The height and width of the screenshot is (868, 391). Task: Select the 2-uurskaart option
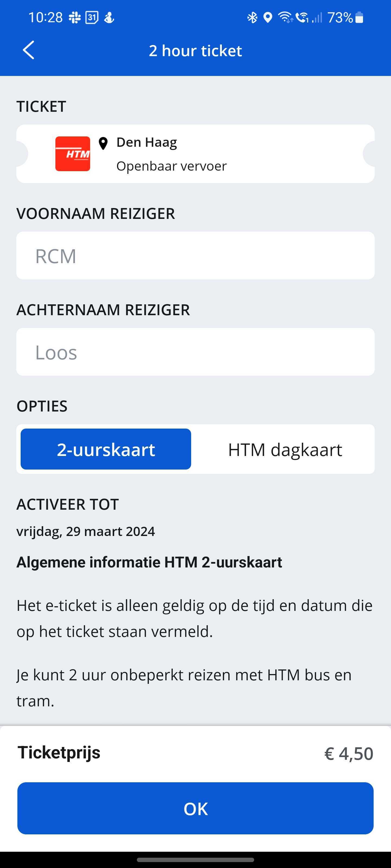(106, 449)
